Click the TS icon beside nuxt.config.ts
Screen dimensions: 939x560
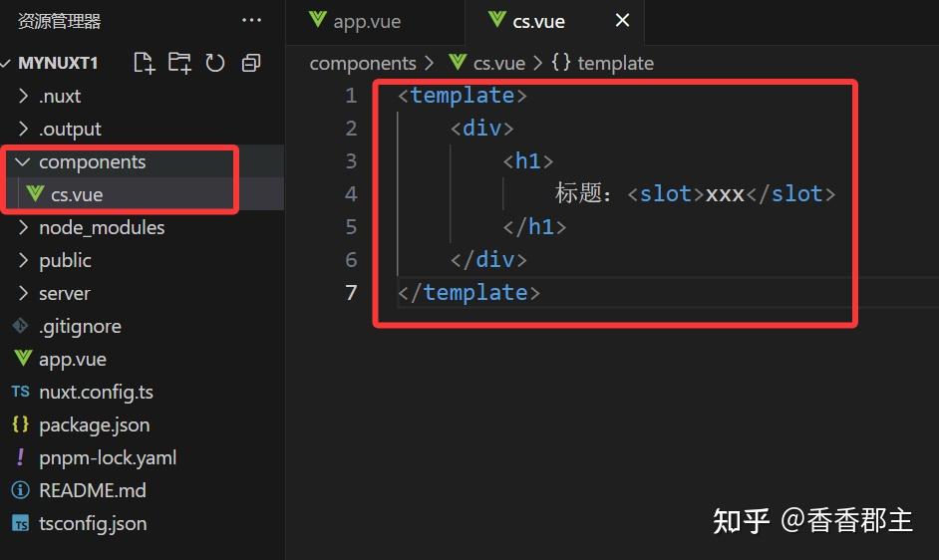coord(20,392)
